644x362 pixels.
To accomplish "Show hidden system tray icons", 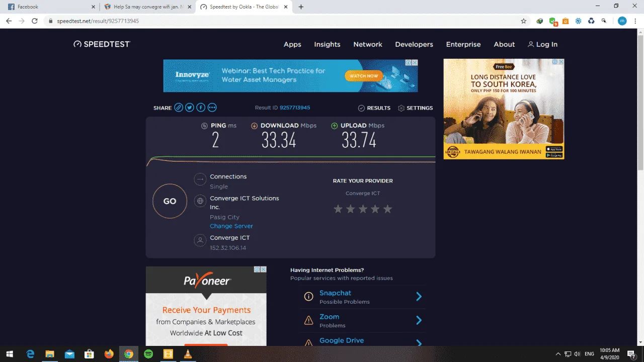I will (x=558, y=354).
